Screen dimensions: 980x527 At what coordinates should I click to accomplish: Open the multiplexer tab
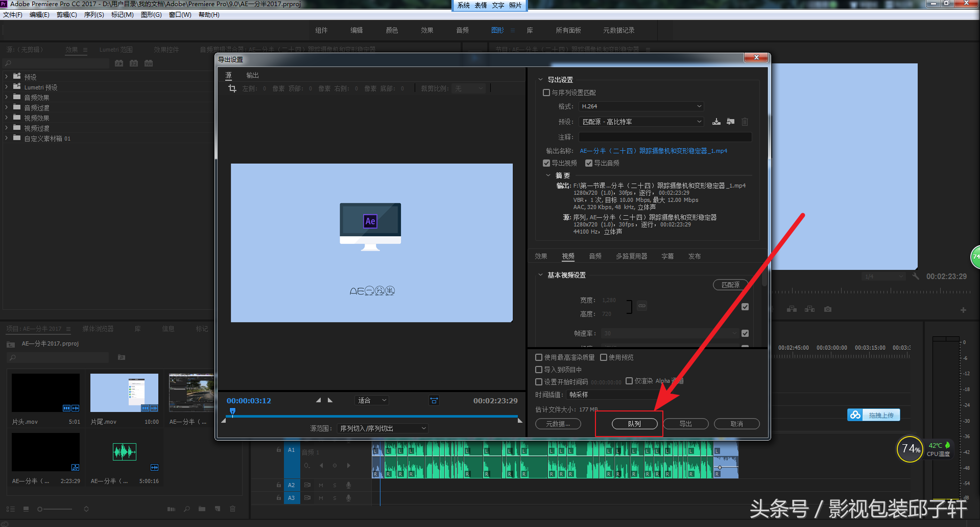click(x=631, y=256)
